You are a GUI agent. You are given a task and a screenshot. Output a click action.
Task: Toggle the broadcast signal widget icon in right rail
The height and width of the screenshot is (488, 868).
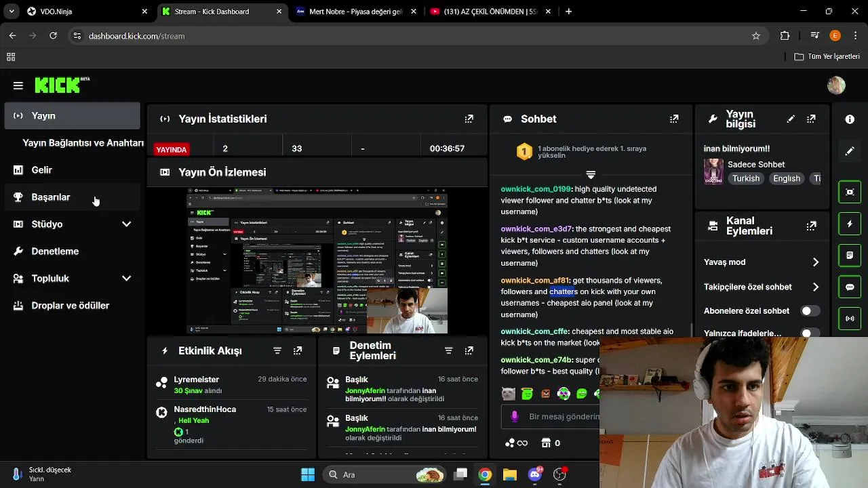click(850, 319)
